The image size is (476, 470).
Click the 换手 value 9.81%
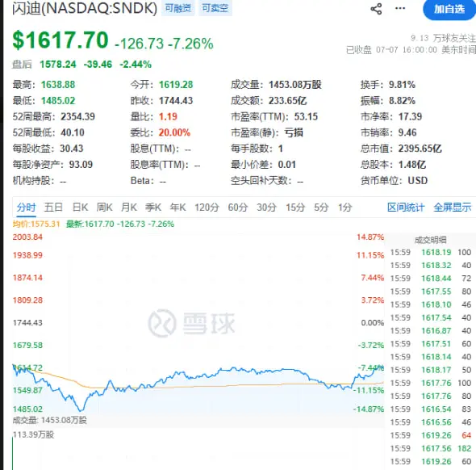[403, 85]
